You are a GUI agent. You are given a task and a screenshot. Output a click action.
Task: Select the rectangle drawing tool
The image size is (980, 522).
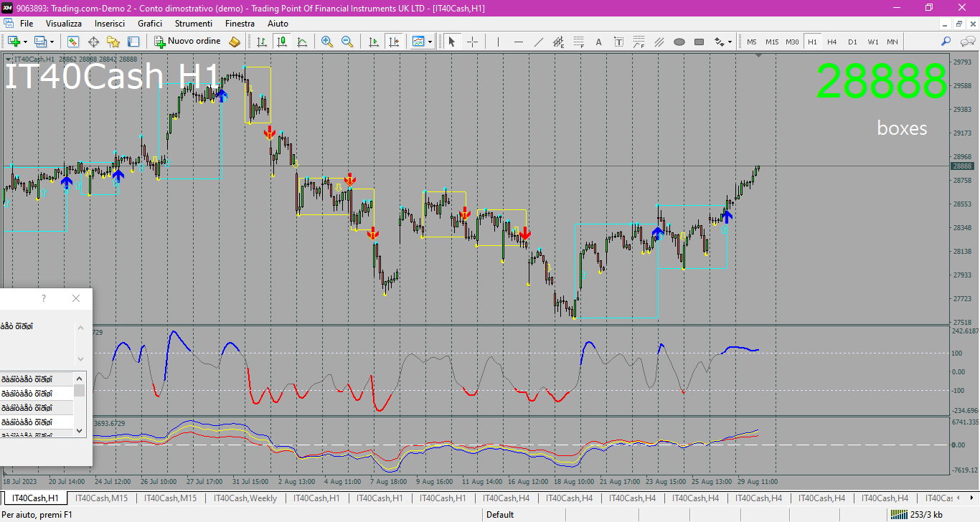(x=699, y=42)
